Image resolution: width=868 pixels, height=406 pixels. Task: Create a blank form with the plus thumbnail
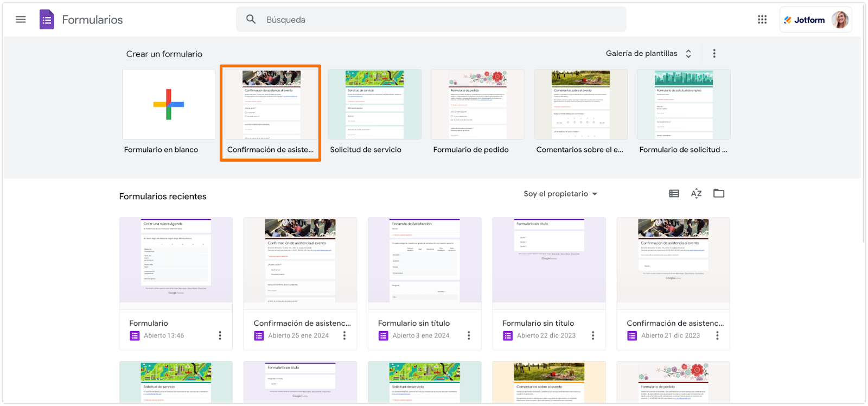coord(169,104)
